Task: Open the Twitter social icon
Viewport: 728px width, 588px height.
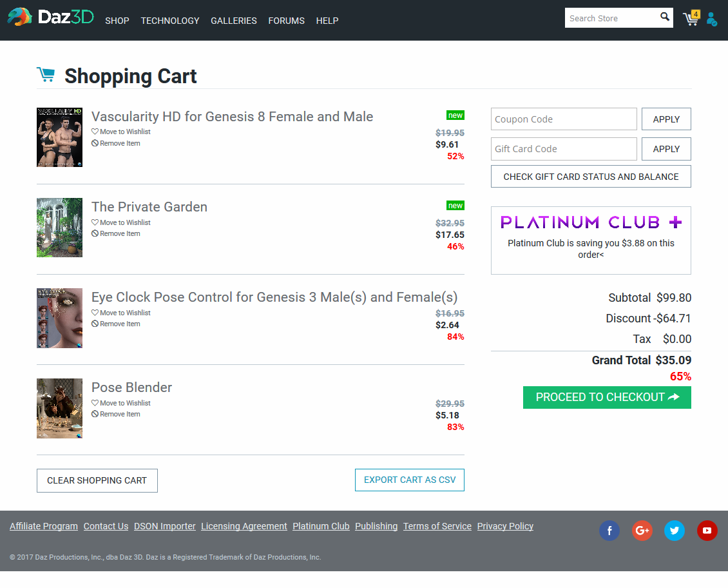Action: (675, 531)
